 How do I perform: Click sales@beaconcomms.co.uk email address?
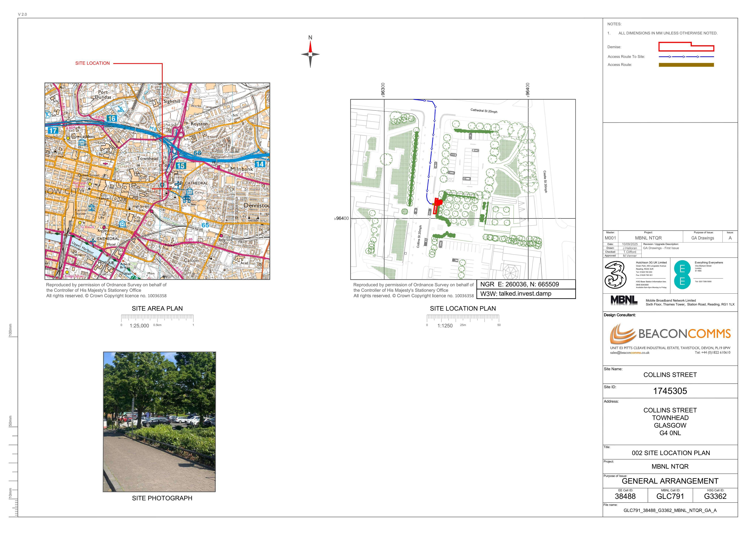(630, 353)
